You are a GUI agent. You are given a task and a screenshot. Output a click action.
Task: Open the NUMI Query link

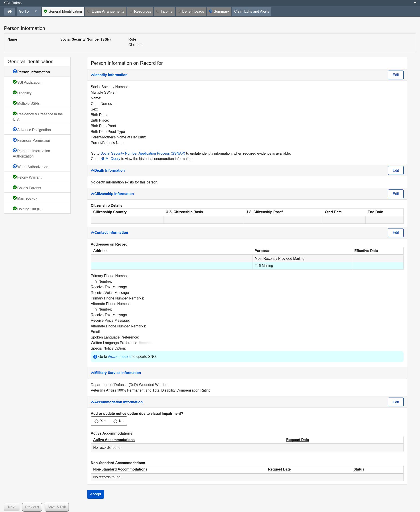tap(110, 159)
